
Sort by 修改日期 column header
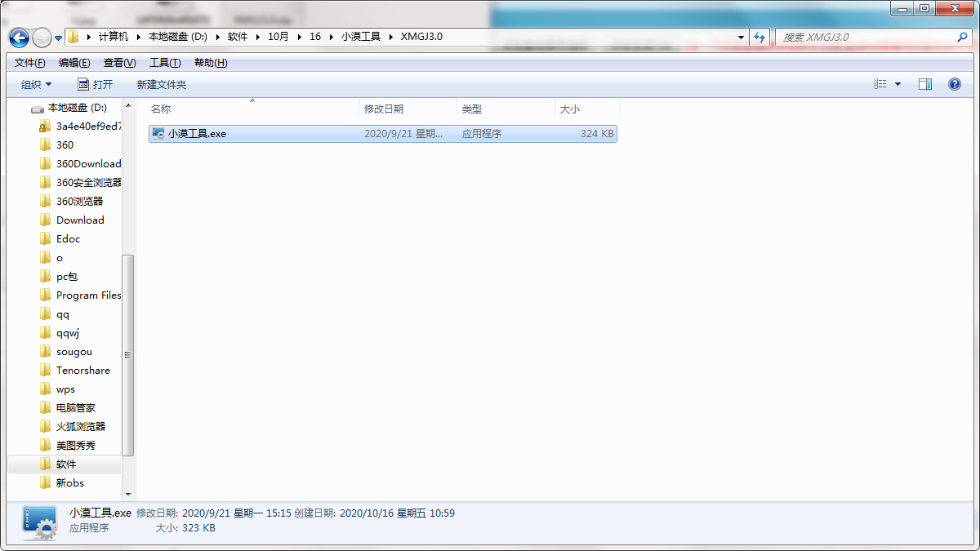[384, 109]
